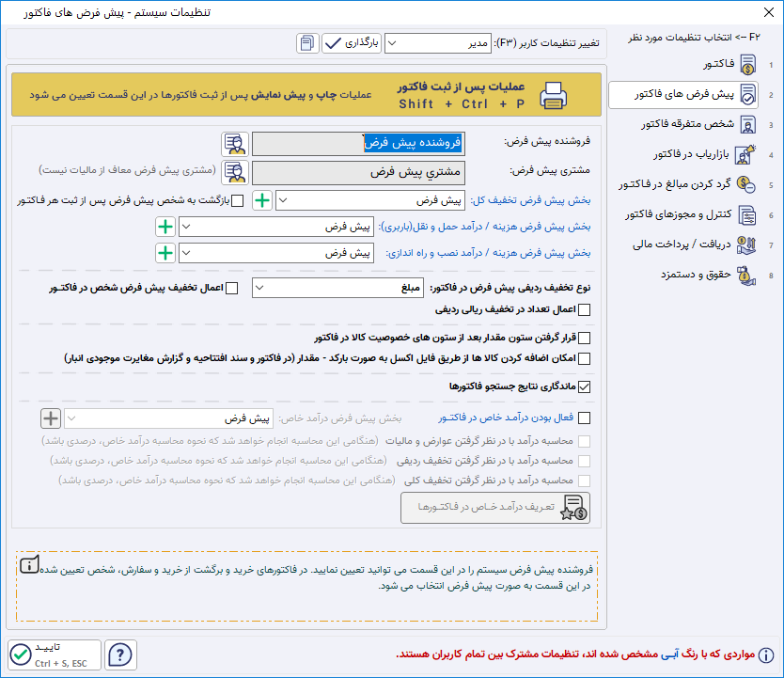This screenshot has height=678, width=784.
Task: Tick بازگشت به شخص پیش فرض checkbox
Action: tap(237, 200)
